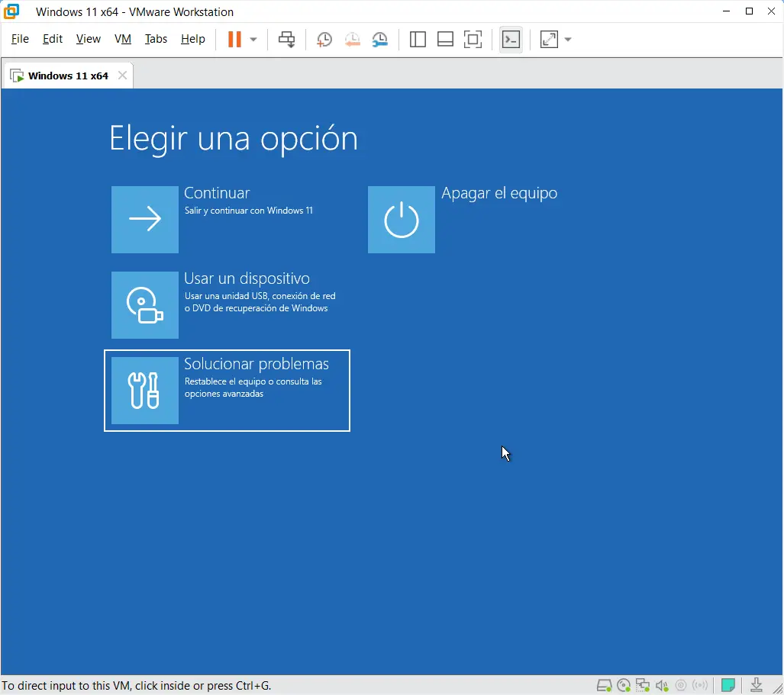Toggle the thumbnail bar view icon
Viewport: 784px width, 695px height.
click(x=445, y=40)
